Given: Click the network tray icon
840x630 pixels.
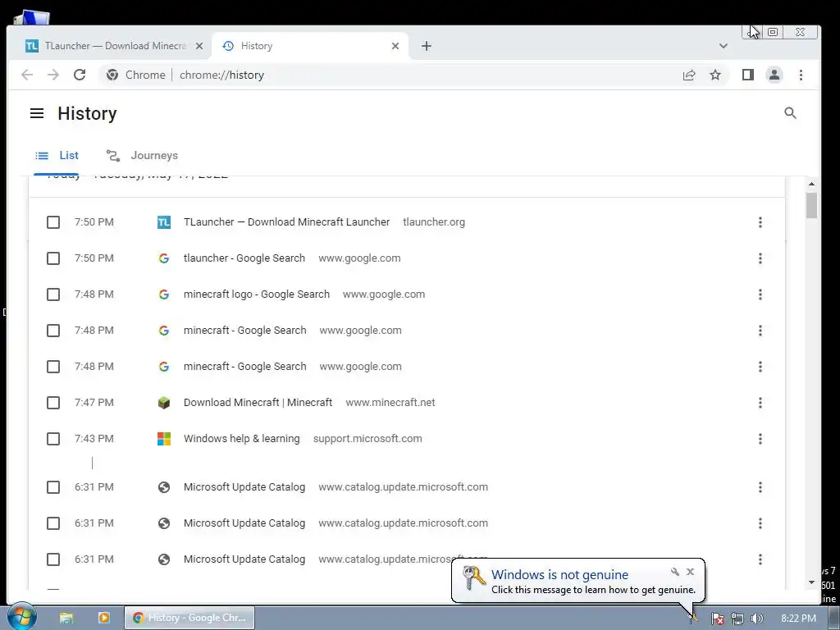Looking at the screenshot, I should (737, 619).
